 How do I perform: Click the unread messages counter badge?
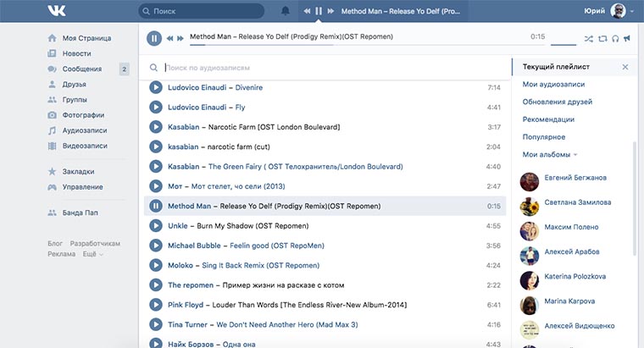point(124,69)
